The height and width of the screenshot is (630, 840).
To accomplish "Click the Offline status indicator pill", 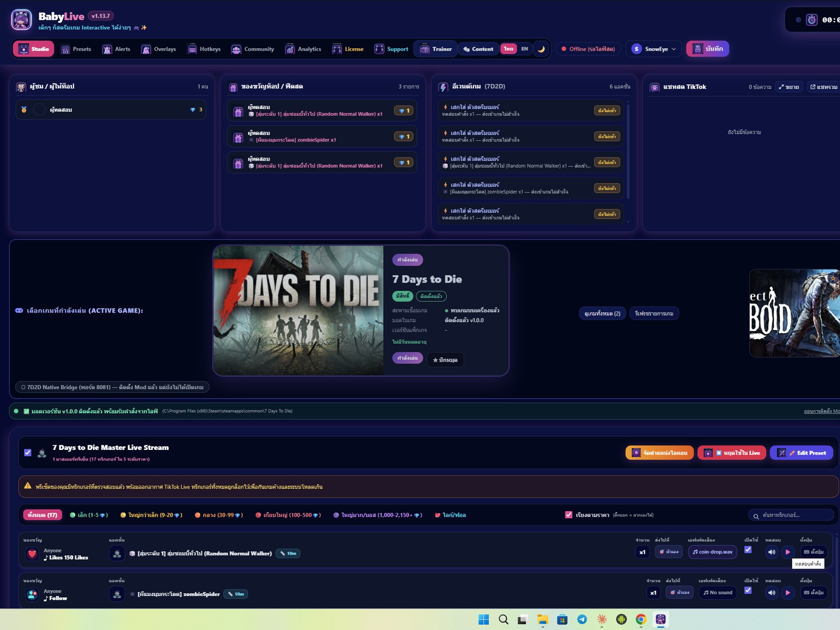I will click(588, 49).
